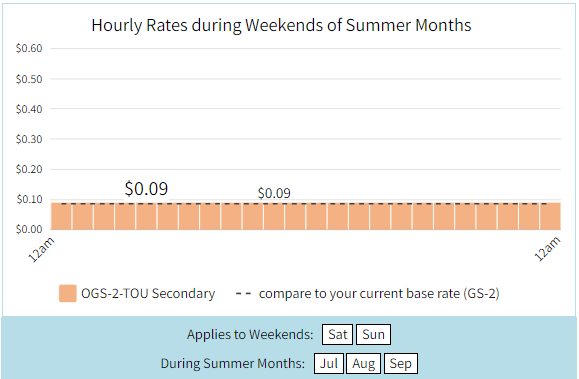Click the large $0.09 rate label
Viewport: 579px width, 379px height.
coord(146,189)
